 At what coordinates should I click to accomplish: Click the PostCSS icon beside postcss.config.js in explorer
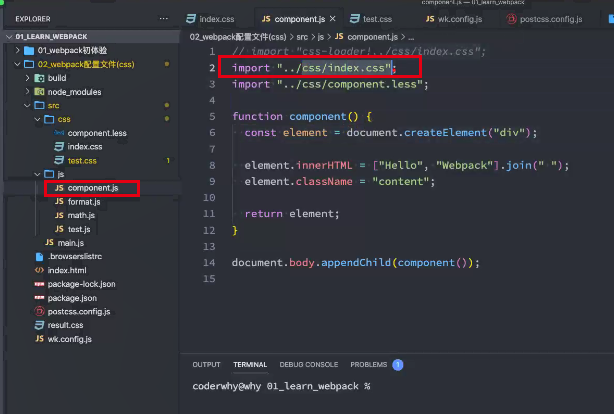coord(39,311)
